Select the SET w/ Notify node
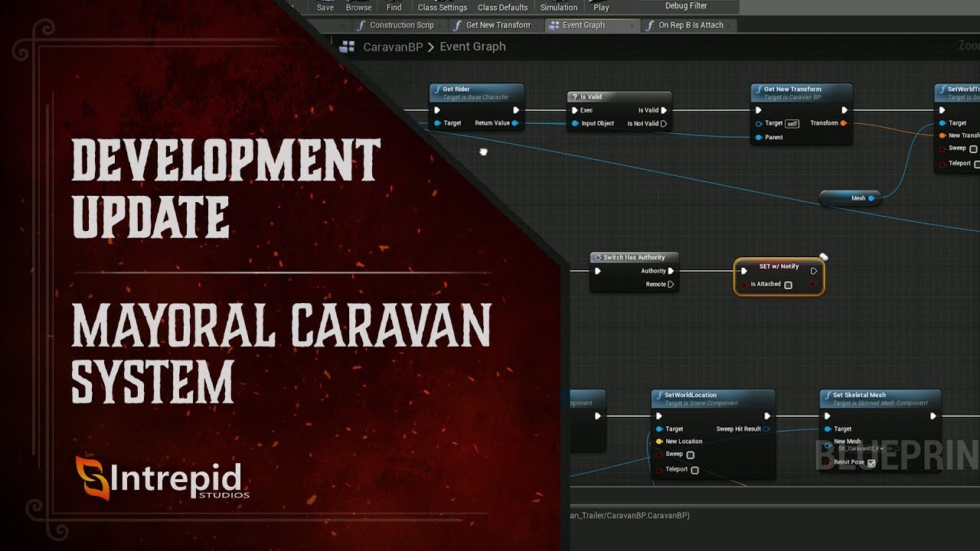Screen dimensions: 980x551 pos(779,275)
